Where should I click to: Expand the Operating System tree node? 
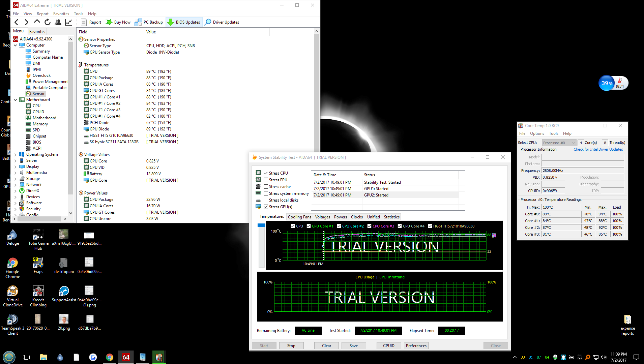(15, 154)
